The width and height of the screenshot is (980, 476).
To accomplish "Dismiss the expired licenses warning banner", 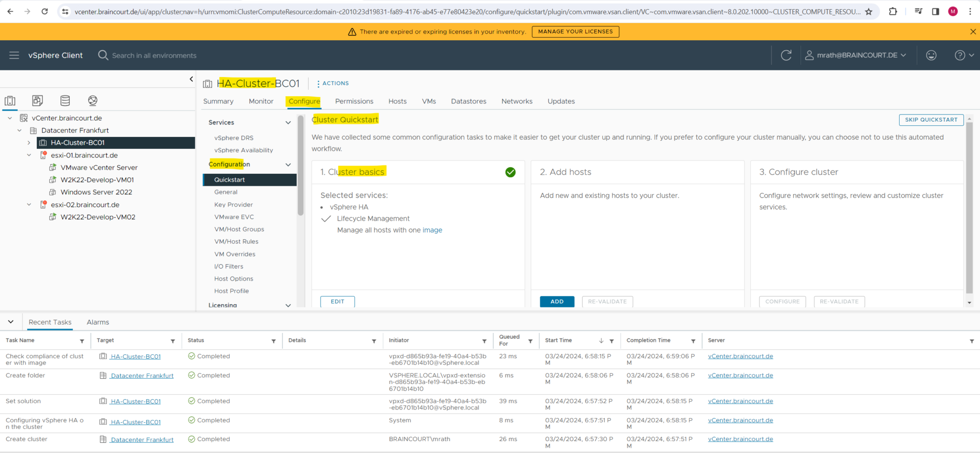I will click(973, 32).
